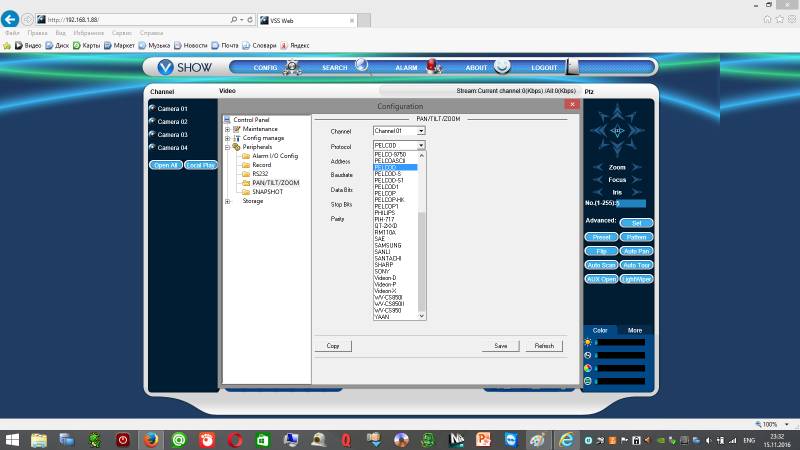Select the PAN/TILT/ZOOM tree item
The width and height of the screenshot is (800, 450).
tap(276, 183)
